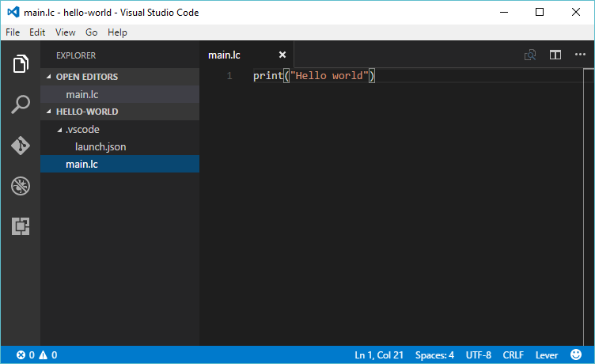Image resolution: width=595 pixels, height=364 pixels.
Task: Open the Explorer view in activity bar
Action: (21, 64)
